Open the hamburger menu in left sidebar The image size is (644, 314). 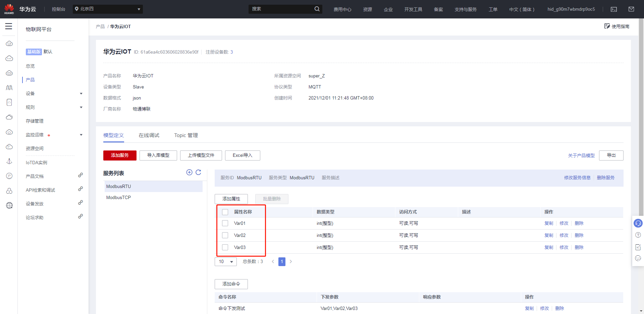pyautogui.click(x=9, y=26)
